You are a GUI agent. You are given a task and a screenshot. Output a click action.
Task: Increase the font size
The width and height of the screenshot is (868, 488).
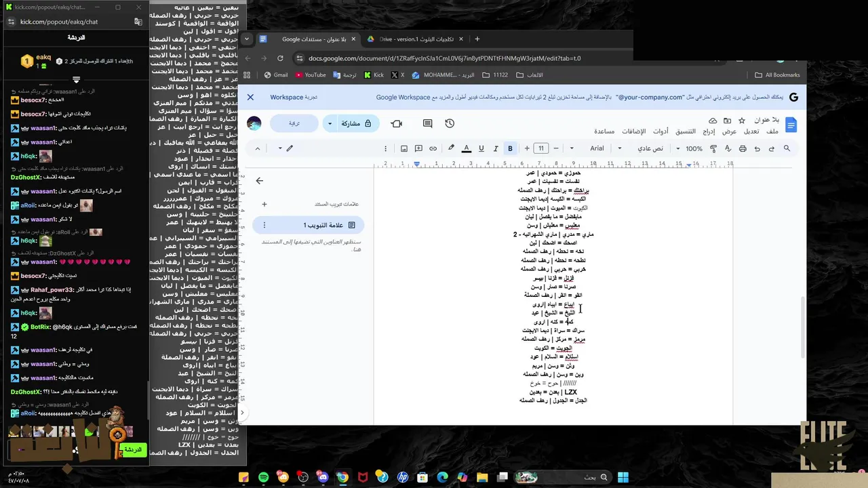(527, 148)
